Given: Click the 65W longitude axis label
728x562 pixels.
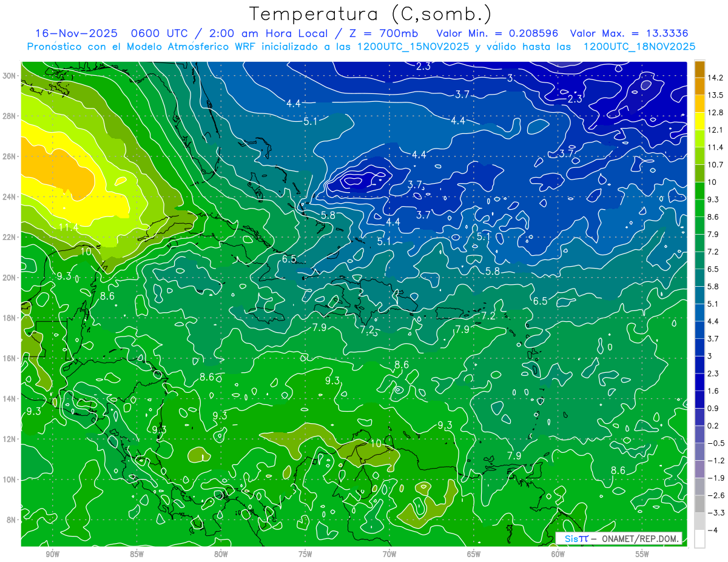Looking at the screenshot, I should click(474, 554).
